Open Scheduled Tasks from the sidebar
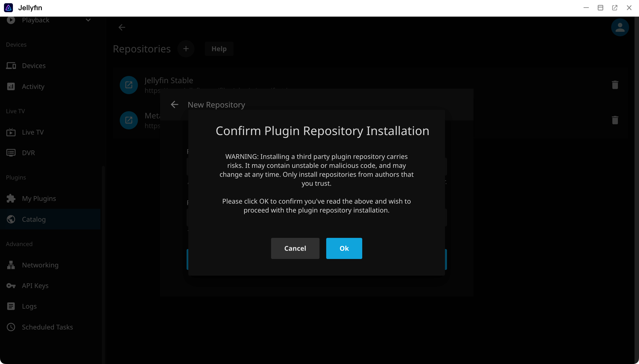The image size is (639, 364). click(x=47, y=327)
